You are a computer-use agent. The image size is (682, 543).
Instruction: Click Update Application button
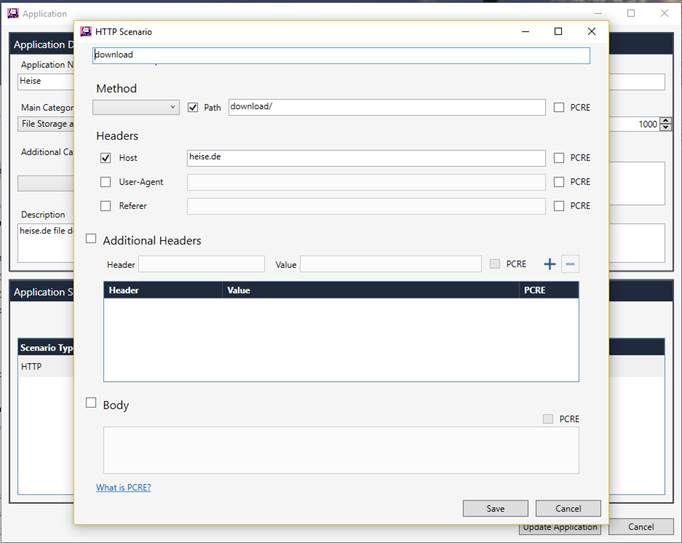pyautogui.click(x=560, y=528)
